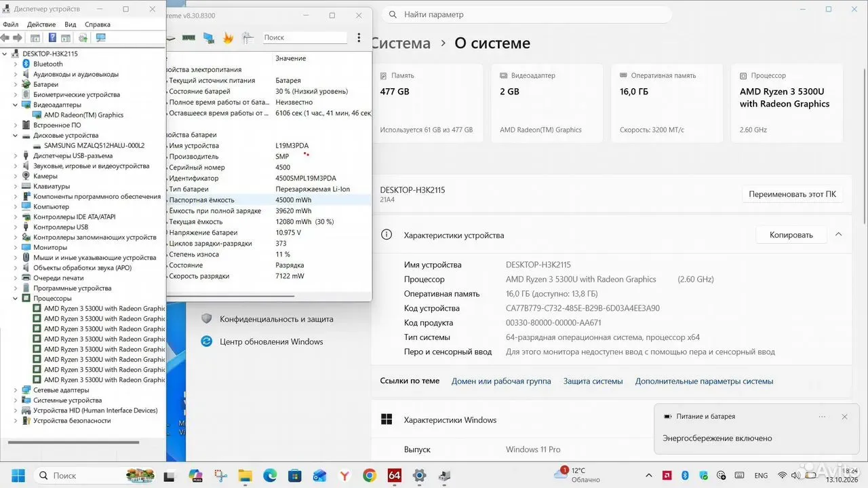Switch to AIDA64 via its taskbar icon
Image resolution: width=868 pixels, height=488 pixels.
click(x=395, y=476)
